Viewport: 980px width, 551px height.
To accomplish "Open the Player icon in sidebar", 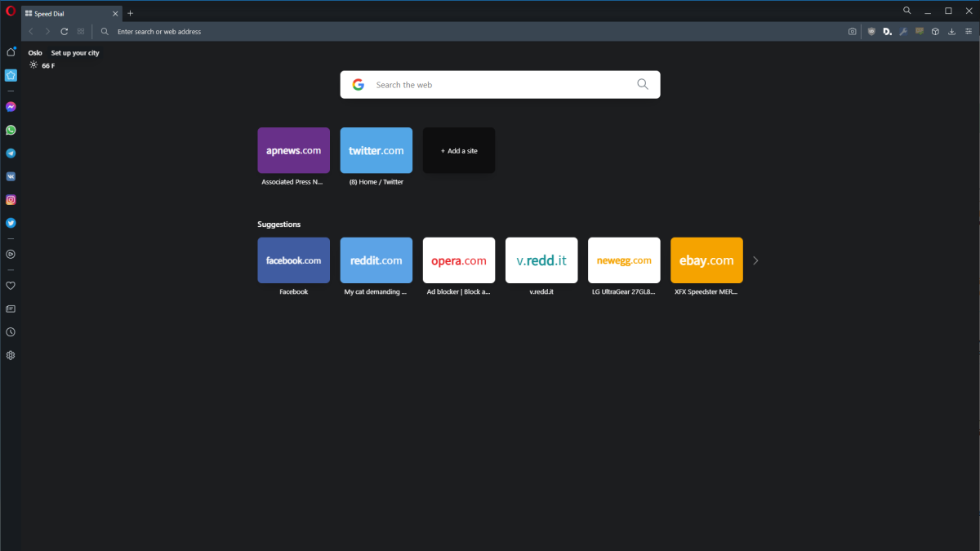I will tap(11, 254).
